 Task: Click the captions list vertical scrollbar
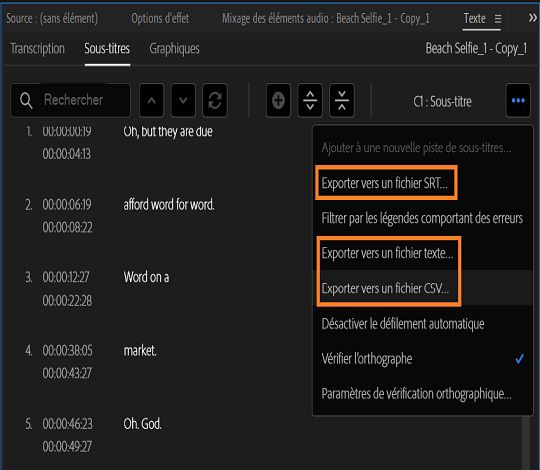(x=526, y=442)
